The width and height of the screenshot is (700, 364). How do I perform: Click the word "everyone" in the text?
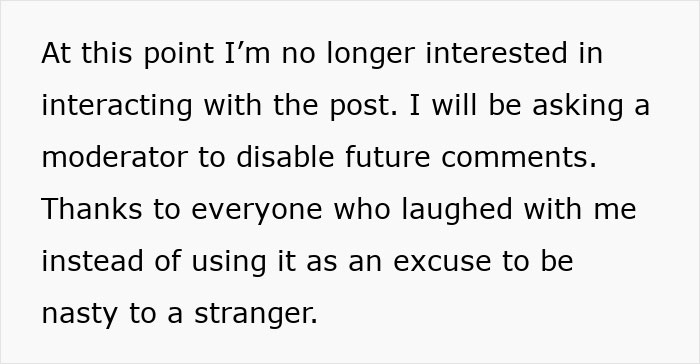click(257, 211)
